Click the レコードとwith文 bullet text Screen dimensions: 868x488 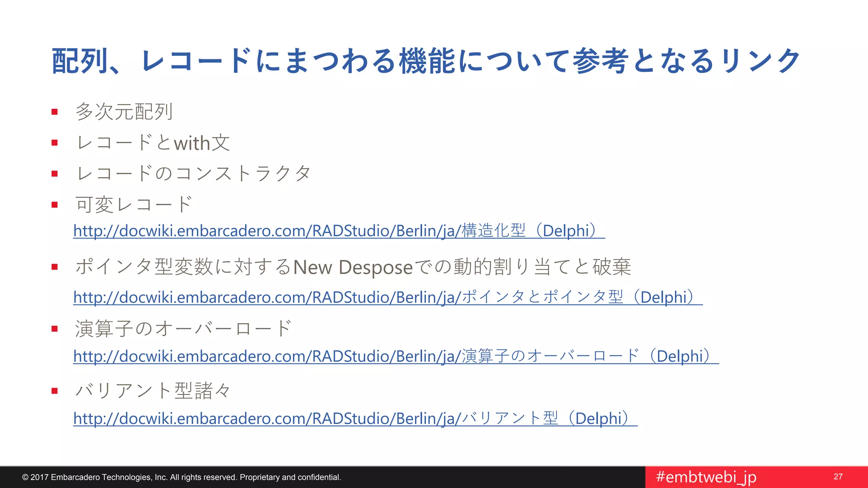[153, 143]
